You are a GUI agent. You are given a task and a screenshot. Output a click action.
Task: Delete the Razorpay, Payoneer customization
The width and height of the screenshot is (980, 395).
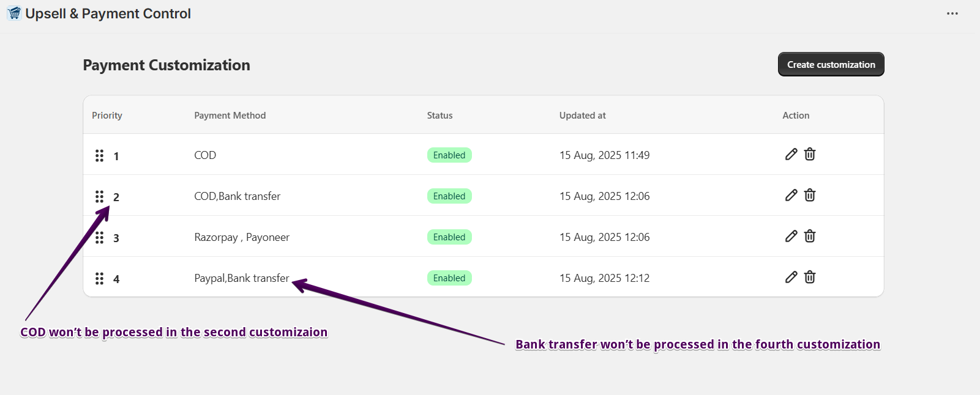(810, 236)
